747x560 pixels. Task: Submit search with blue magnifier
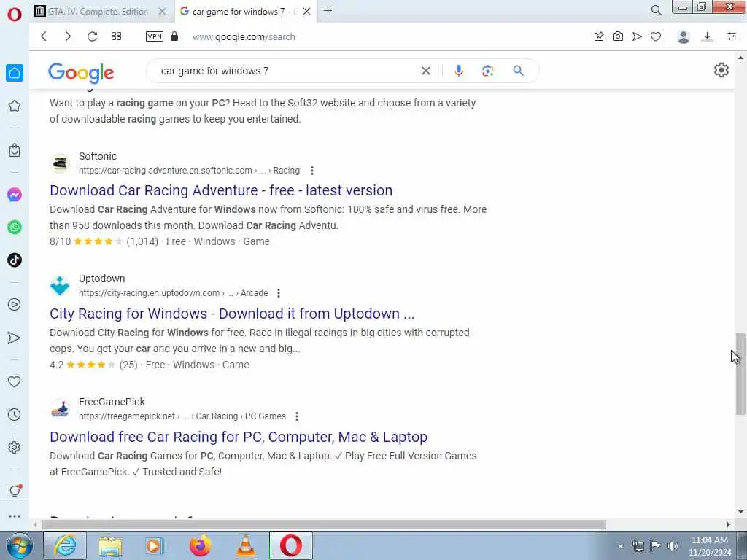519,71
